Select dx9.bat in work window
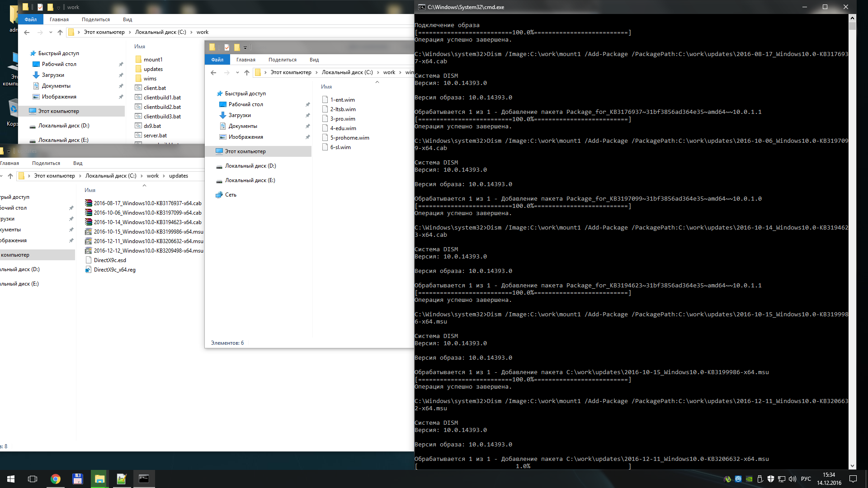This screenshot has height=488, width=868. pyautogui.click(x=148, y=126)
